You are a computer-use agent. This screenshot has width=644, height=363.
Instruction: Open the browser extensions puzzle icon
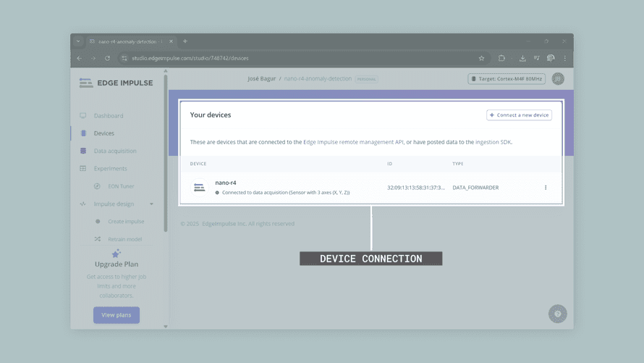tap(501, 59)
